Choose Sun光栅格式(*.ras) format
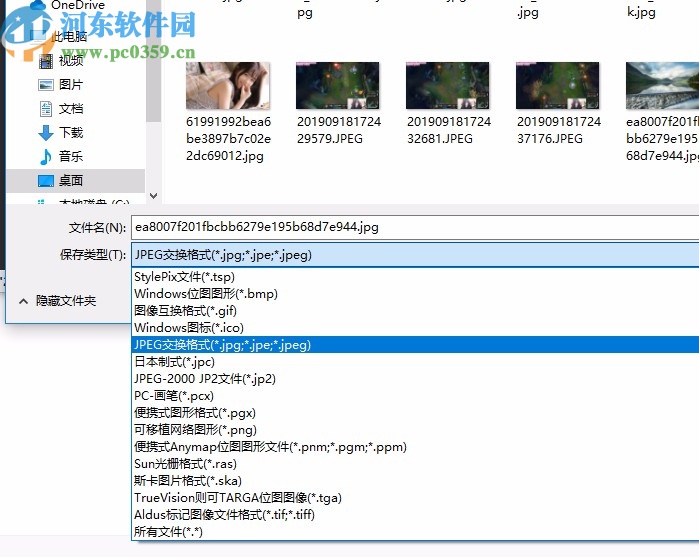Viewport: 699px width, 557px height. pyautogui.click(x=415, y=464)
